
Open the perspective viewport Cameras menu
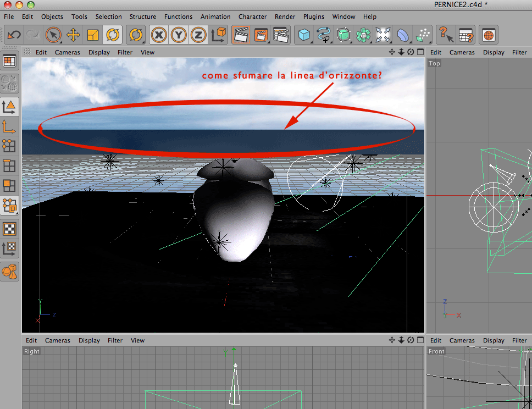click(68, 52)
